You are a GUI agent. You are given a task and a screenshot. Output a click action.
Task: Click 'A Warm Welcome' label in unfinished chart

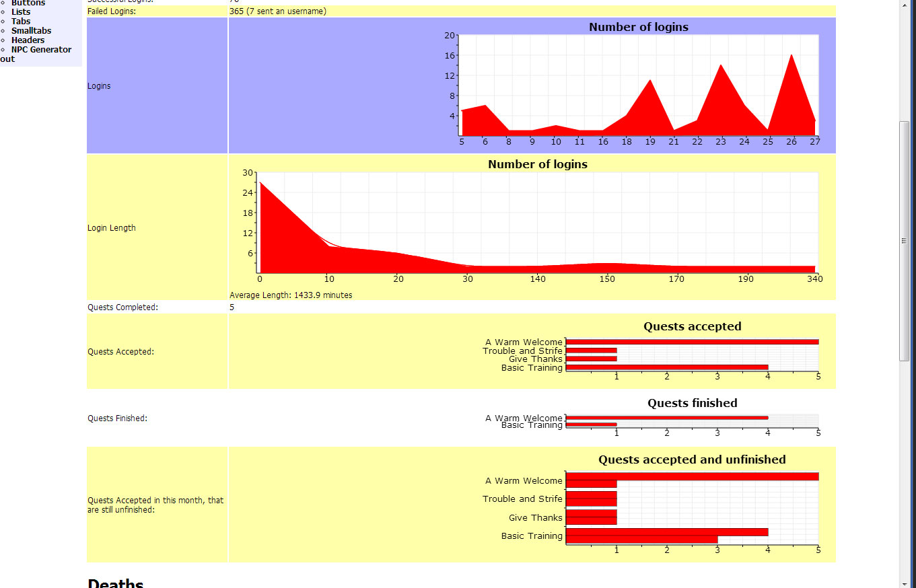pyautogui.click(x=524, y=481)
